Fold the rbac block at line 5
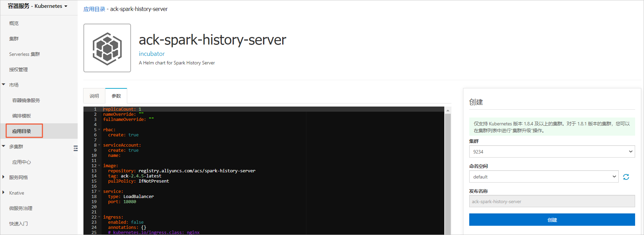The width and height of the screenshot is (644, 235). (99, 130)
